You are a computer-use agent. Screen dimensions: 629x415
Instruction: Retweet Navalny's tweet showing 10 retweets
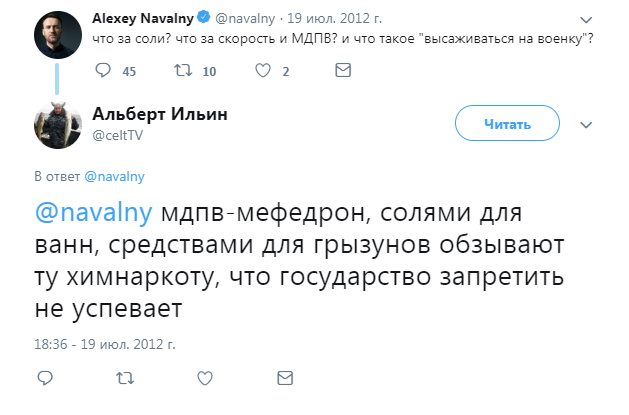click(x=183, y=71)
